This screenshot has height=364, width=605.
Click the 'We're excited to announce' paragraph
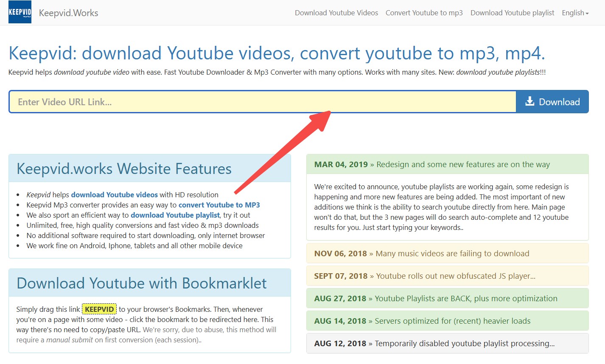pyautogui.click(x=441, y=207)
